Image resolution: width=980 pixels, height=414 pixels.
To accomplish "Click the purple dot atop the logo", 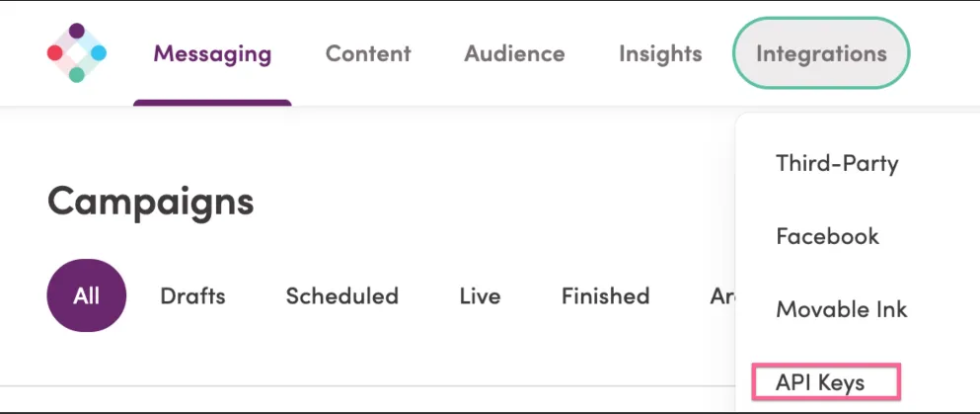I will [x=76, y=30].
